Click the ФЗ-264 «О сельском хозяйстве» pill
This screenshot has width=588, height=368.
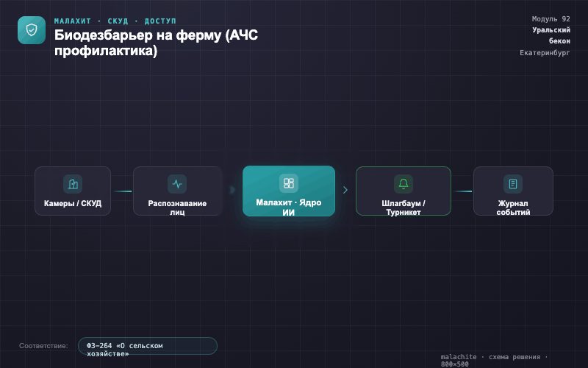coord(148,346)
